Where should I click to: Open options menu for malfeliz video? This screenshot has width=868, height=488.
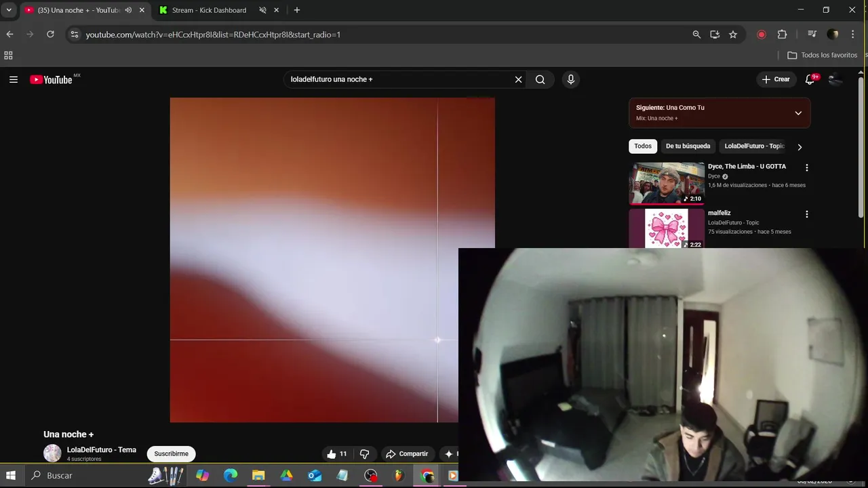click(x=806, y=214)
